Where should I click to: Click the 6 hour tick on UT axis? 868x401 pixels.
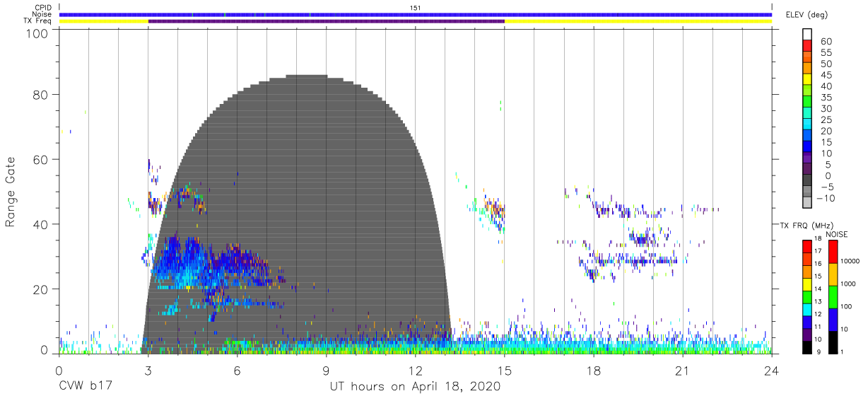pos(237,371)
